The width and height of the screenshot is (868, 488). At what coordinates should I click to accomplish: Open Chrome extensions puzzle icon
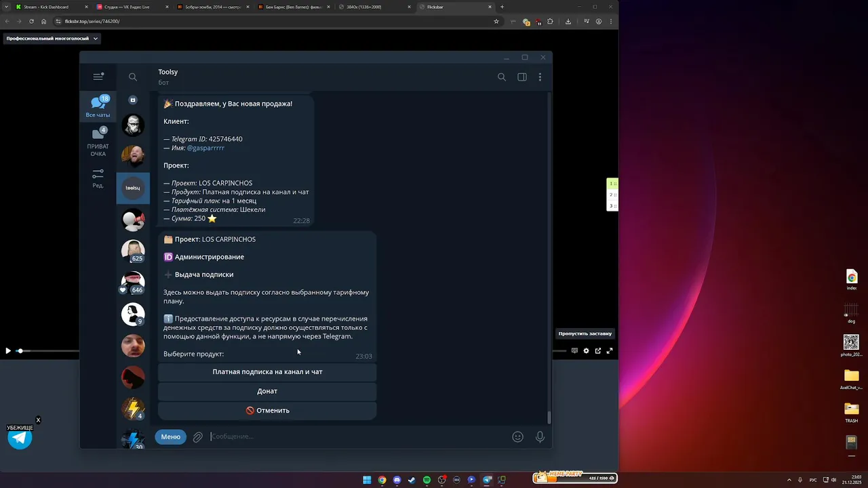(550, 21)
